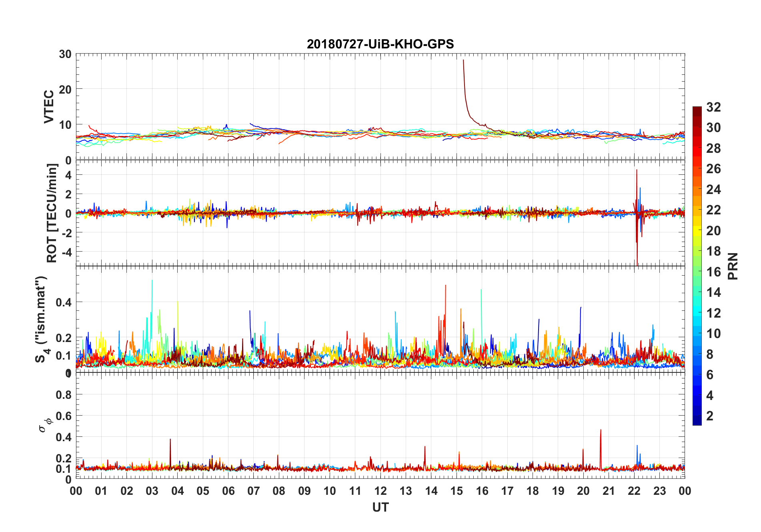This screenshot has width=761, height=532.
Task: Click the VTEC spike peak near 15 UT
Action: (463, 60)
